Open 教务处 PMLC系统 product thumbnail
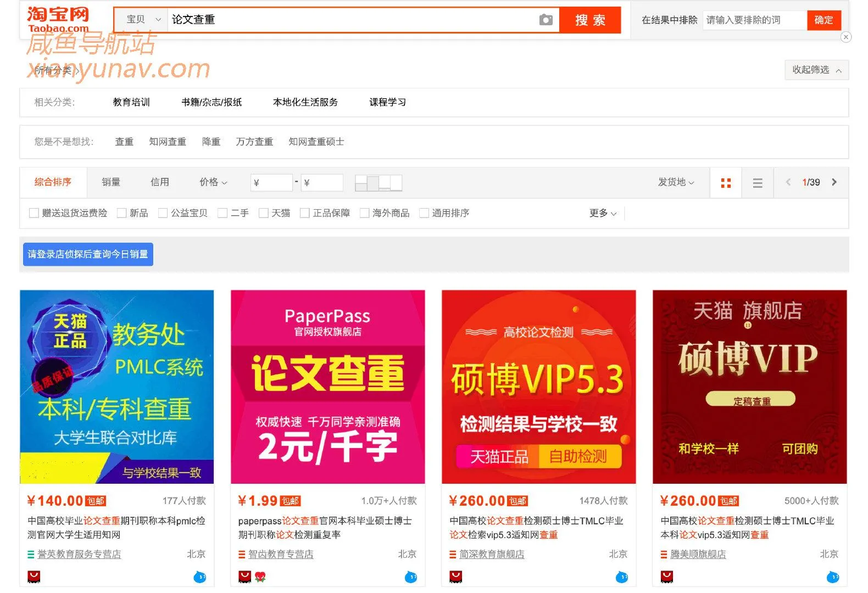The image size is (868, 593). point(117,387)
